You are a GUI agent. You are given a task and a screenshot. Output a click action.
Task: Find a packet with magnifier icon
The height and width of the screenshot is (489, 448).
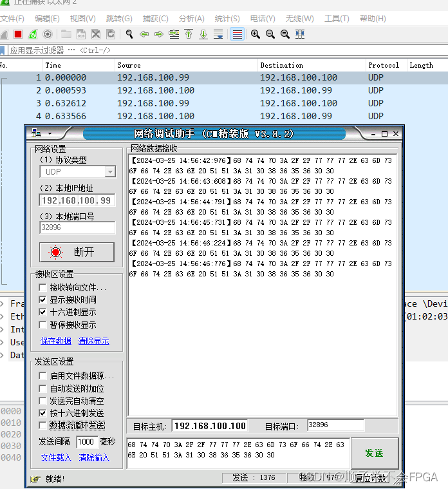129,34
